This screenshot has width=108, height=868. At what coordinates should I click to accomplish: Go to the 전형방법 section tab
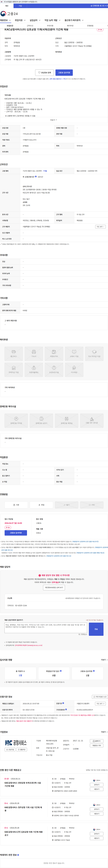coord(90,26)
